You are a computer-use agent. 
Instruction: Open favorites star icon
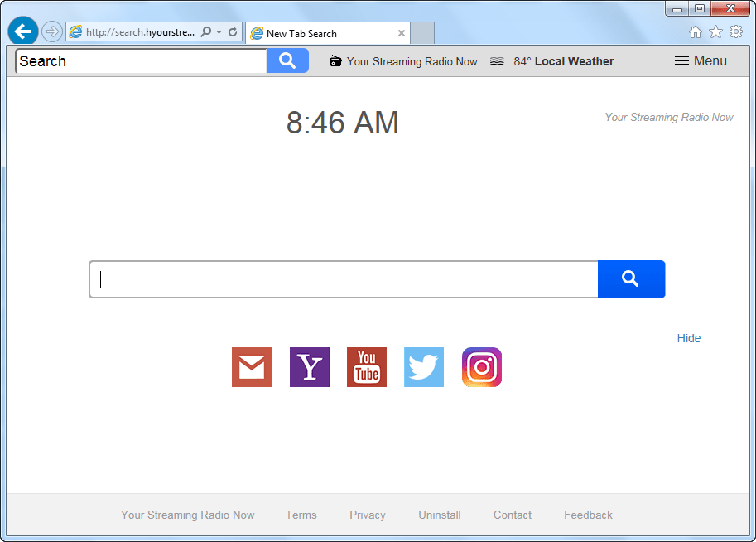(716, 31)
